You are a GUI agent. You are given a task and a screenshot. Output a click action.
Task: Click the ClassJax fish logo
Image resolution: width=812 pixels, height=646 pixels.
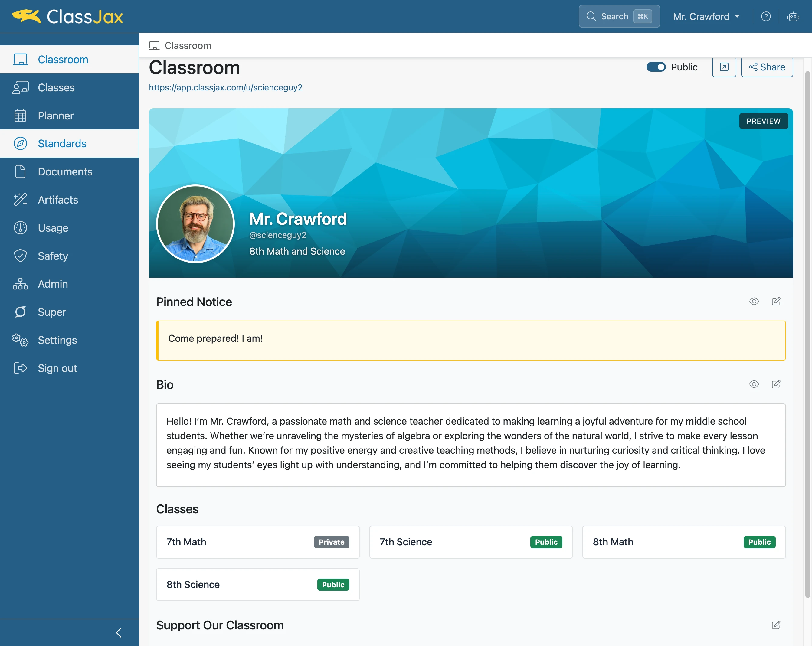click(x=26, y=16)
